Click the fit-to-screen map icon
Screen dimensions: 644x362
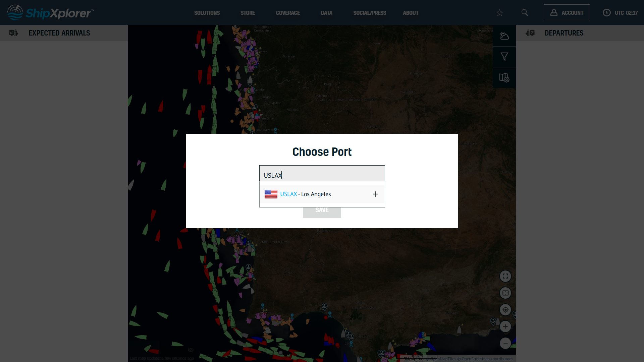(x=505, y=293)
